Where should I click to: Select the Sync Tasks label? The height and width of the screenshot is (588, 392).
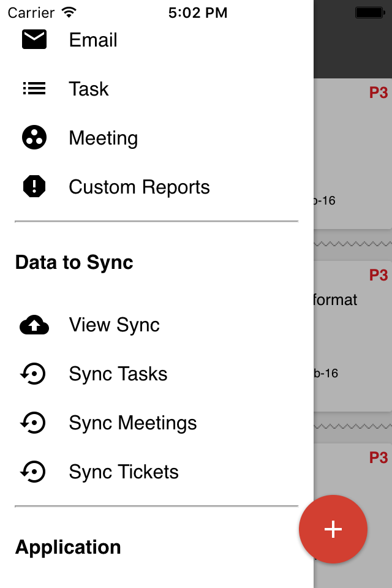click(x=118, y=374)
